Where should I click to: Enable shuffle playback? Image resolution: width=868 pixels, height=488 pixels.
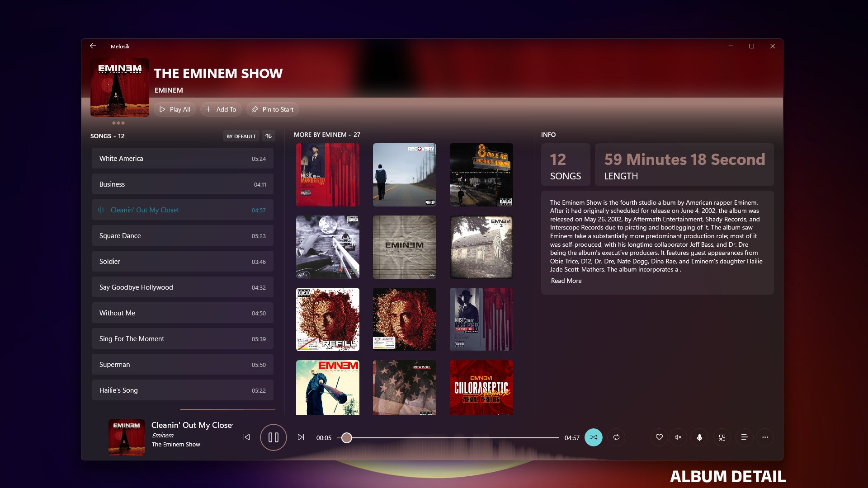[x=594, y=437]
